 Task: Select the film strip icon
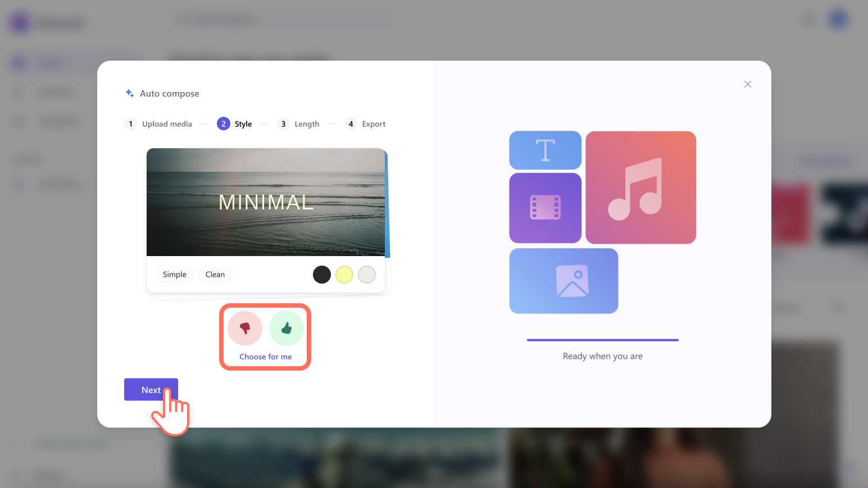pyautogui.click(x=544, y=208)
